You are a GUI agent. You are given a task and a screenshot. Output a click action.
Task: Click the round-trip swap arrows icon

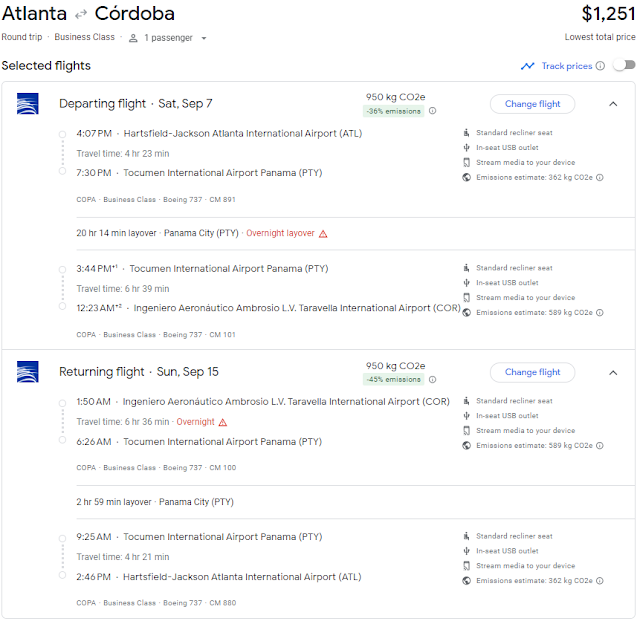tap(81, 15)
